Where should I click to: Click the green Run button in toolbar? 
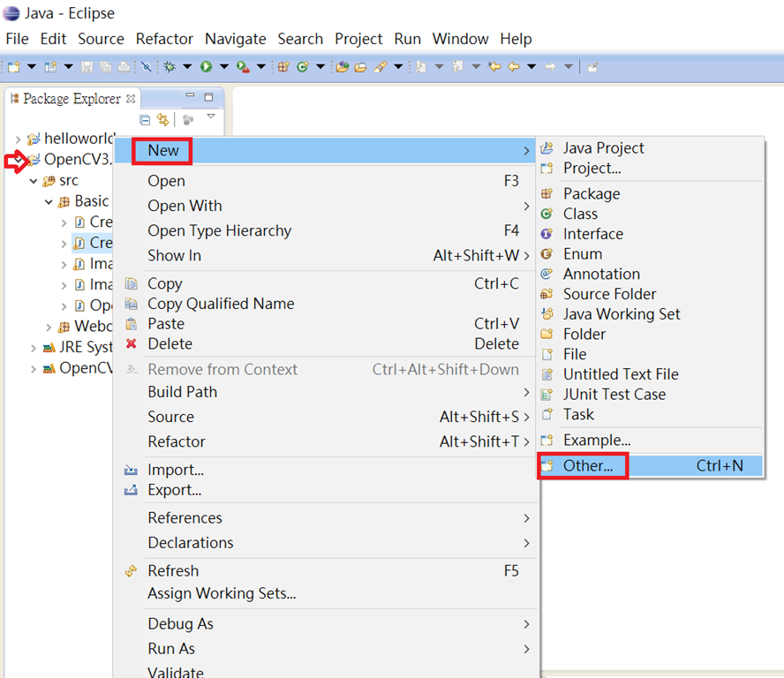[206, 66]
